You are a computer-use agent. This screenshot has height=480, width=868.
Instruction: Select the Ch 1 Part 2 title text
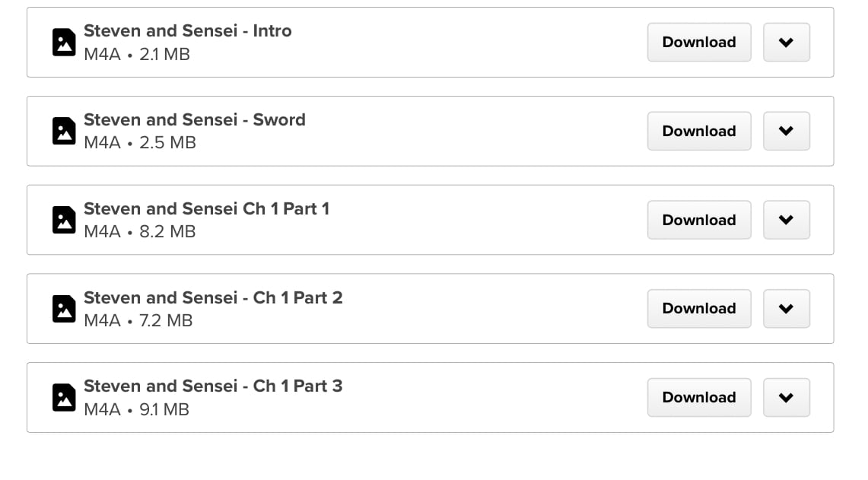(213, 297)
